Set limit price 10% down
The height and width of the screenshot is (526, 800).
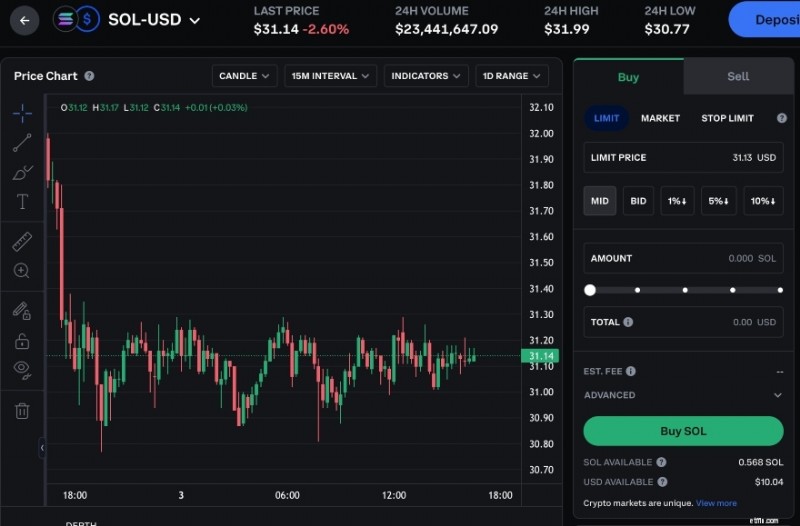pyautogui.click(x=763, y=201)
